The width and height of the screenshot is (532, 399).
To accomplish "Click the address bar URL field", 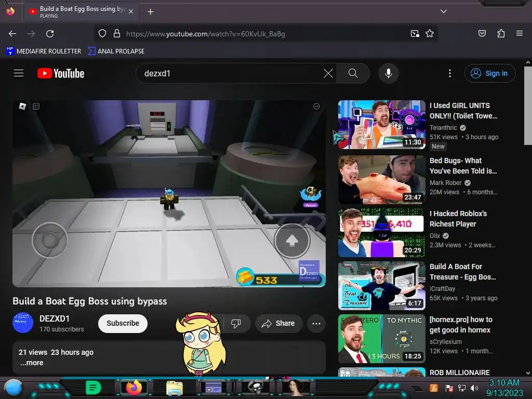I will point(264,34).
